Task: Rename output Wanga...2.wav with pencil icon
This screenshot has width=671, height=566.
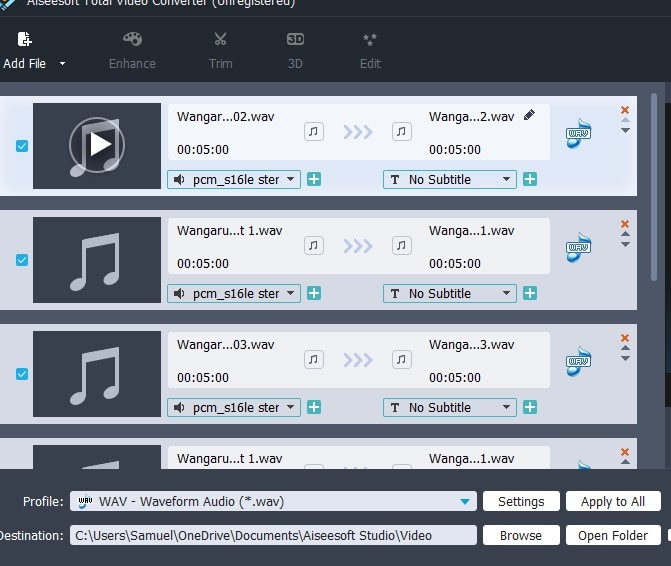Action: click(x=529, y=115)
